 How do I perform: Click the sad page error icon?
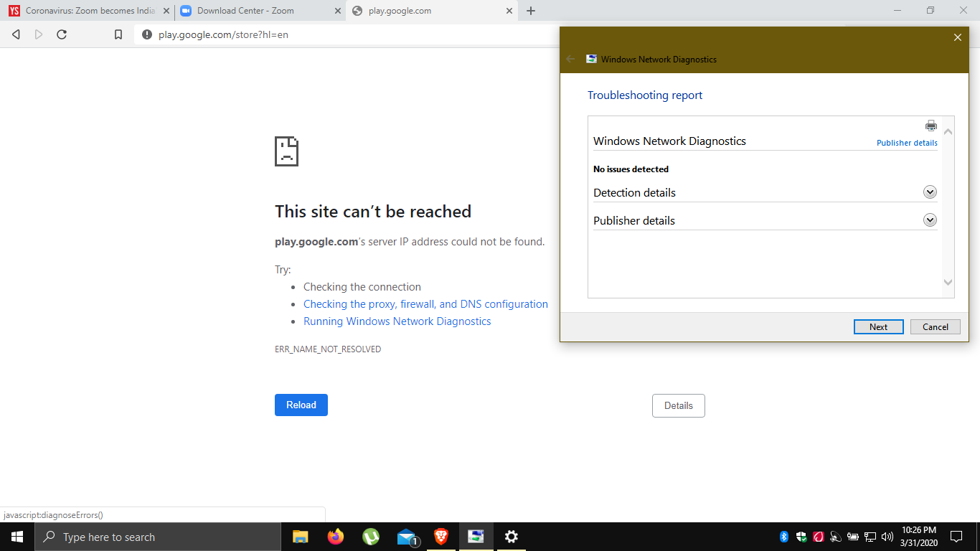click(286, 151)
